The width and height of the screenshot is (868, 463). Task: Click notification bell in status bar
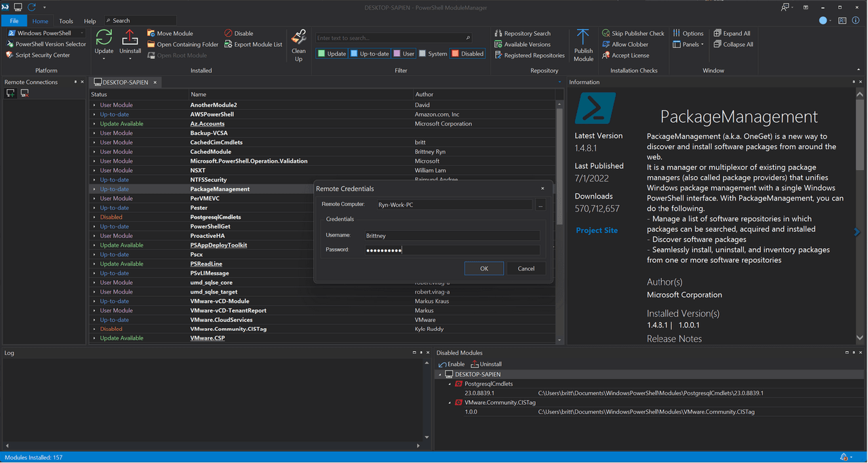point(843,457)
